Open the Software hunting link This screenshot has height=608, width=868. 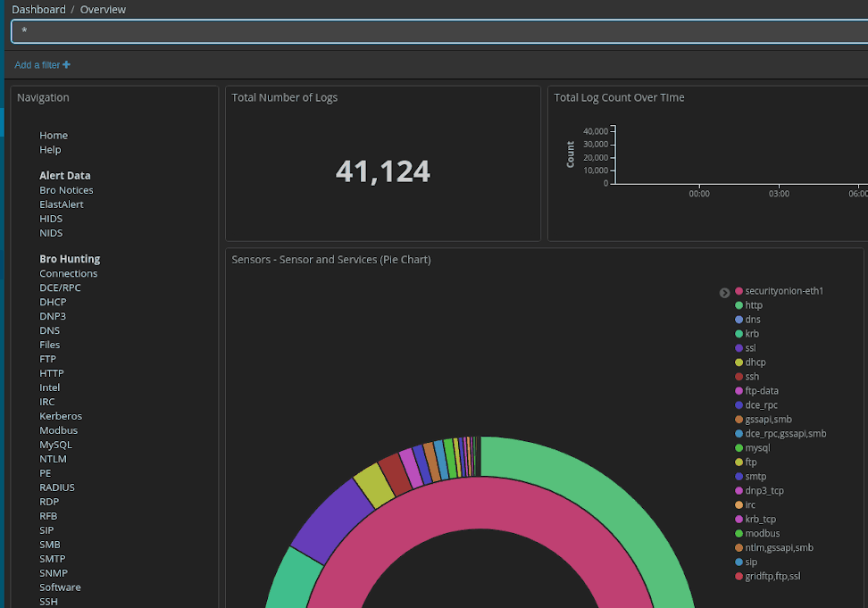(61, 587)
